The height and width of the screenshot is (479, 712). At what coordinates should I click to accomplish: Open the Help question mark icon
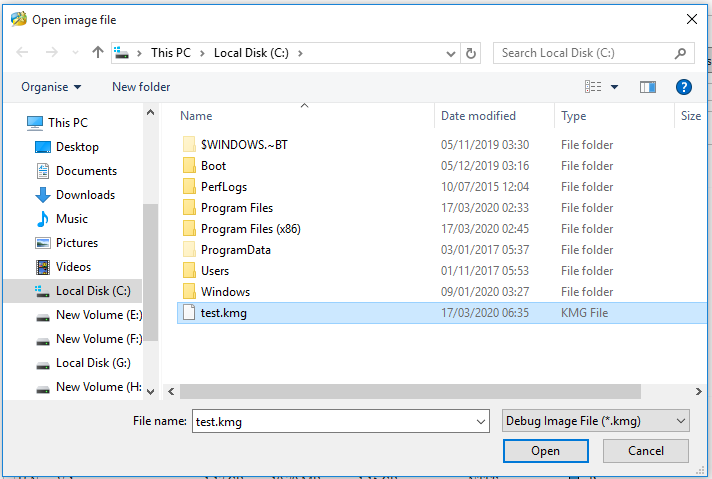(684, 87)
